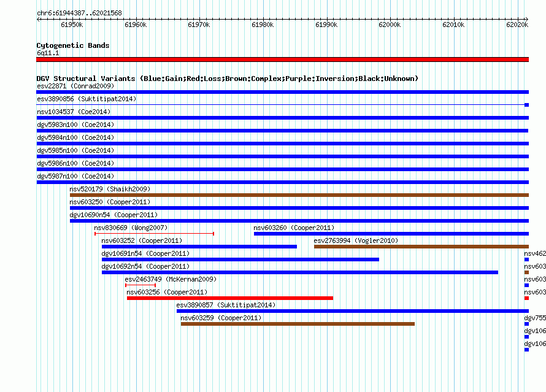Click the truncated nsv462 label at right edge
This screenshot has height=392, width=546.
(x=535, y=253)
